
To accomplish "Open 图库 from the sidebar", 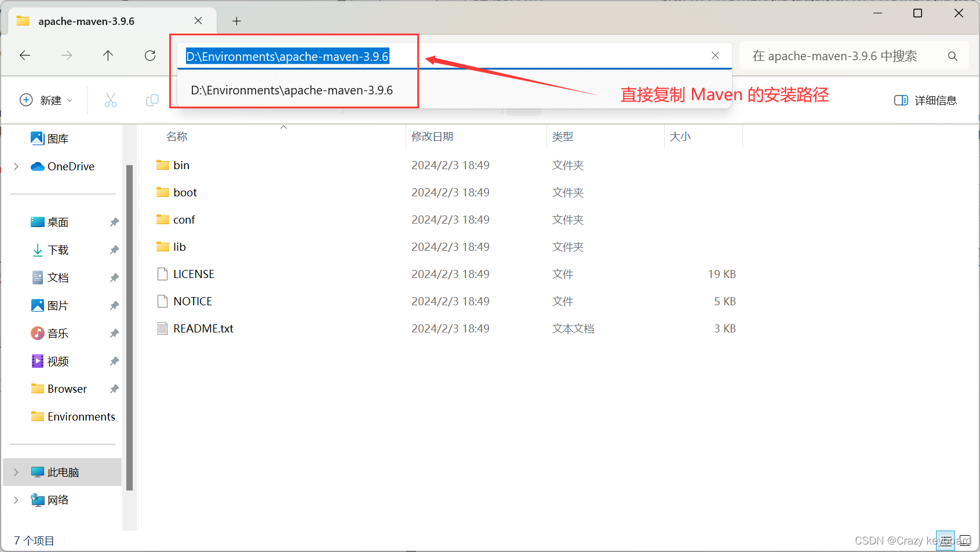I will [x=58, y=138].
